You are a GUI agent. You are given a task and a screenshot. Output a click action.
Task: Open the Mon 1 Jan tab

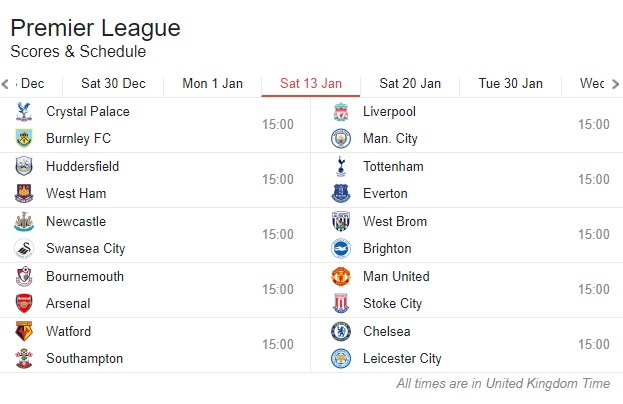(212, 84)
